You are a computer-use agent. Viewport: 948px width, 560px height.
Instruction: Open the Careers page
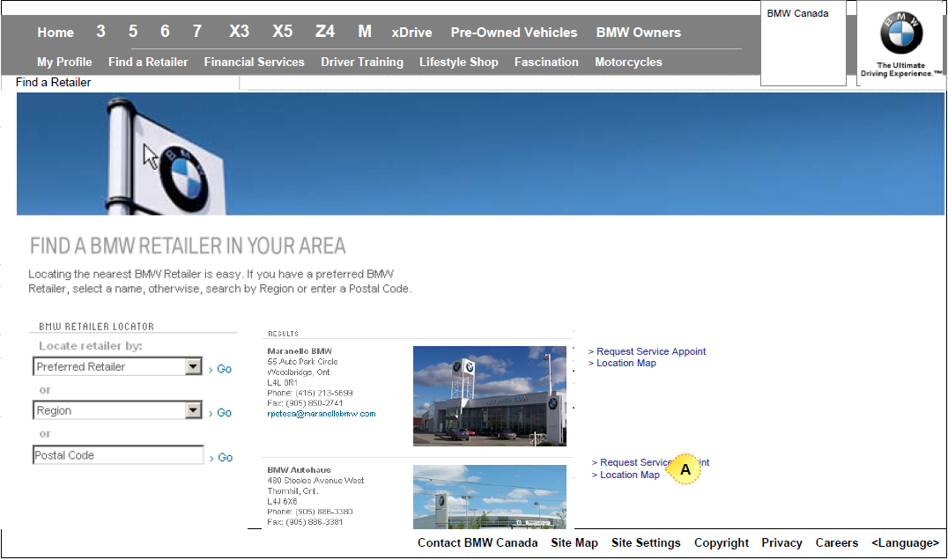[837, 543]
